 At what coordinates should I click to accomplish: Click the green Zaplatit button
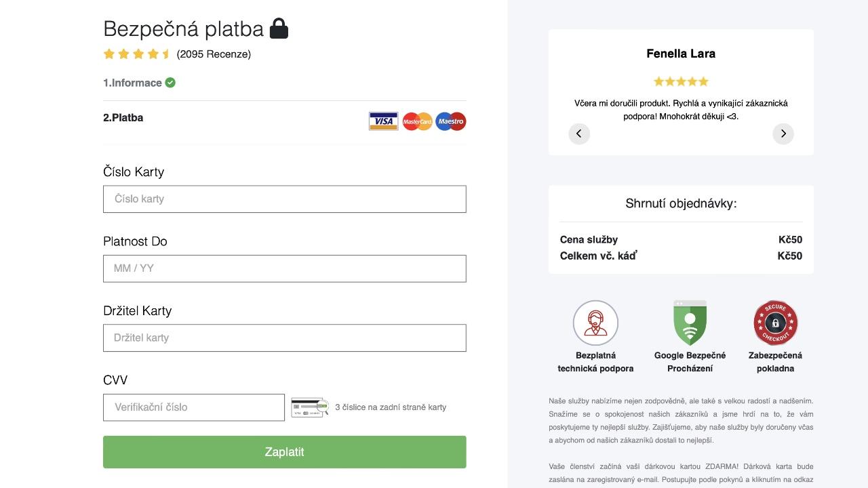click(x=285, y=452)
